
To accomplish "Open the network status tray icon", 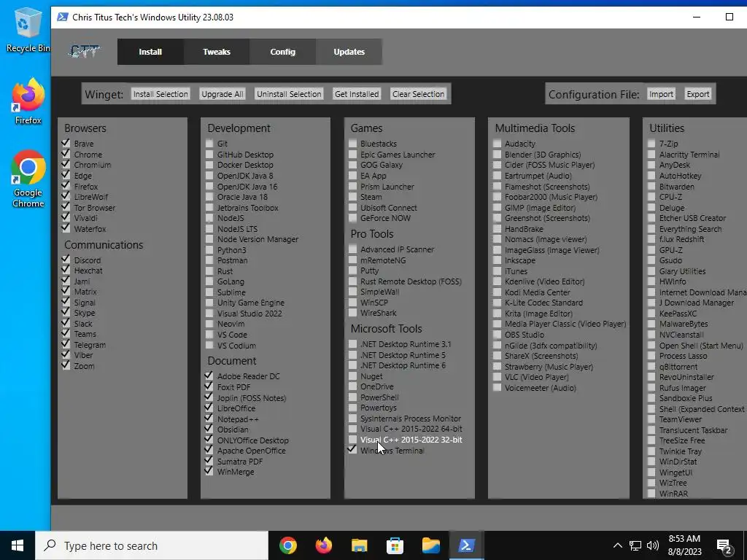I will [635, 545].
